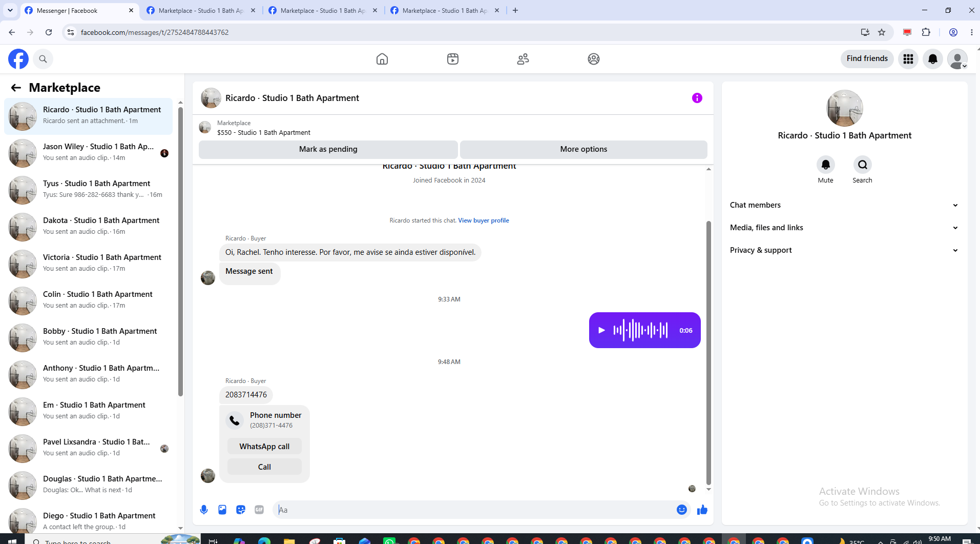Open Dakota conversation

coord(88,227)
